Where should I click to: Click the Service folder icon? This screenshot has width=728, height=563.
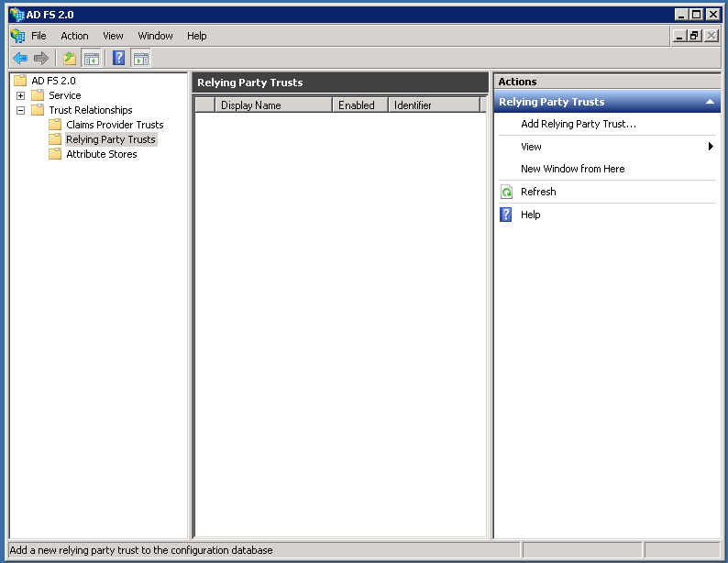[x=38, y=95]
